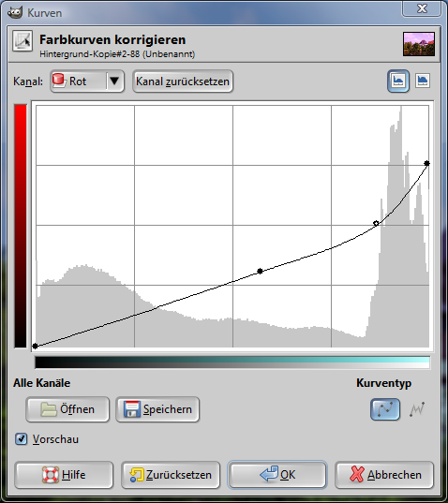The width and height of the screenshot is (448, 503).
Task: Select linear histogram view icon
Action: click(398, 81)
